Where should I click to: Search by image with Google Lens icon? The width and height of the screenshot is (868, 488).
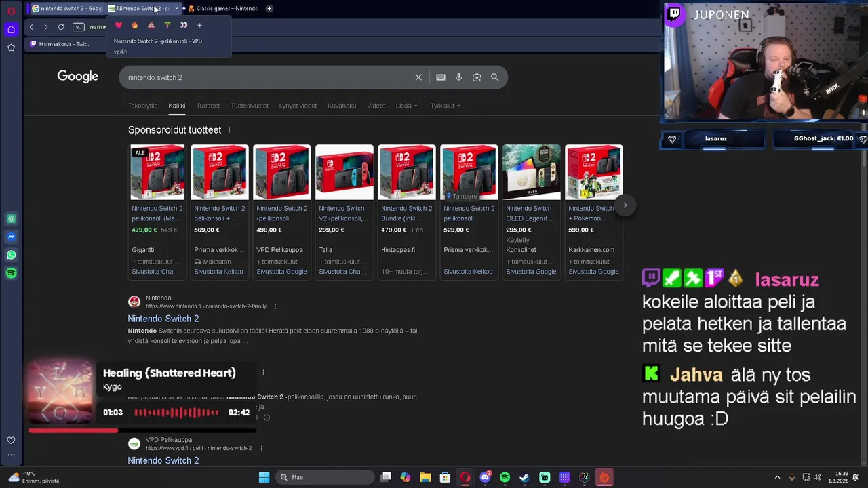477,77
